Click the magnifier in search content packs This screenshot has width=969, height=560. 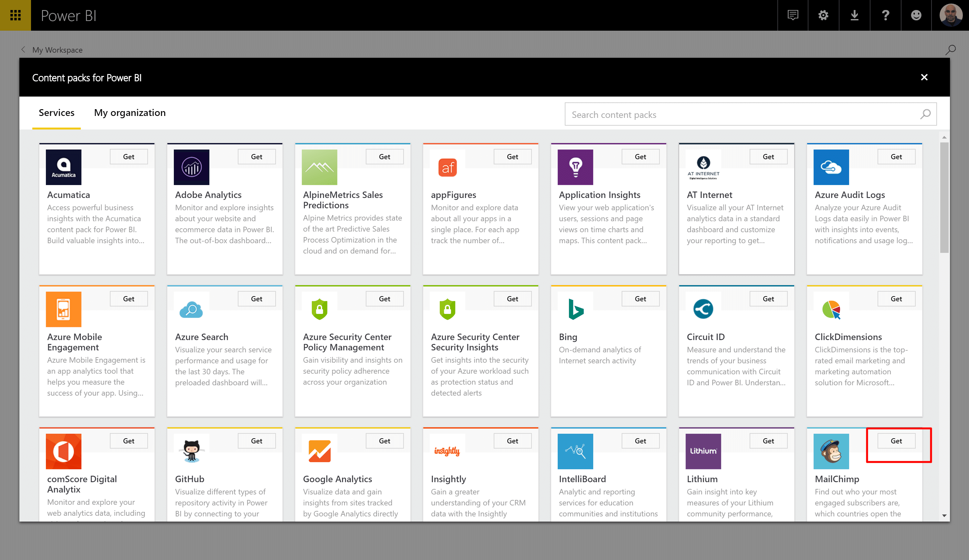point(925,114)
